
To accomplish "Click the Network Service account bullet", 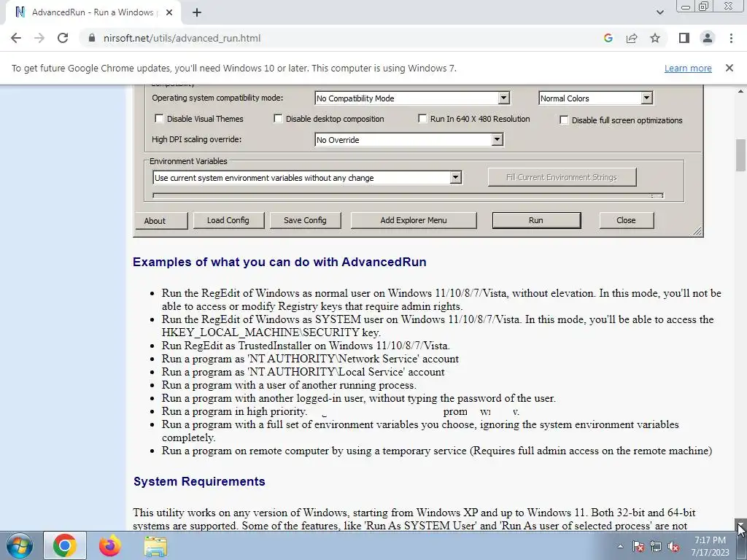I will [x=310, y=359].
